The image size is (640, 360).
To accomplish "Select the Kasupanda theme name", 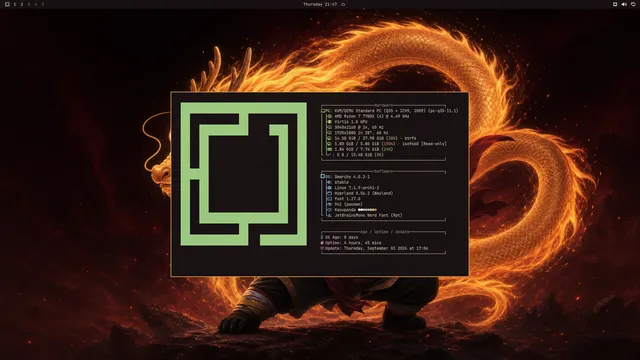I will (x=345, y=210).
